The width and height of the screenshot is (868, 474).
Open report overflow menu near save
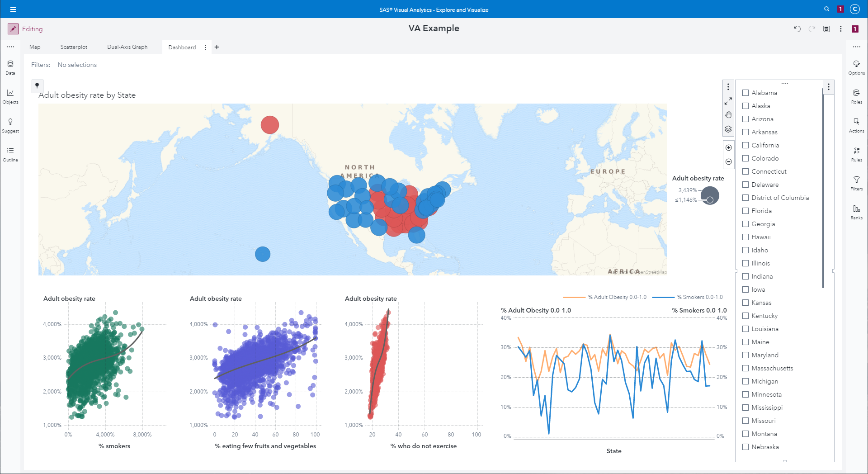[x=841, y=29]
